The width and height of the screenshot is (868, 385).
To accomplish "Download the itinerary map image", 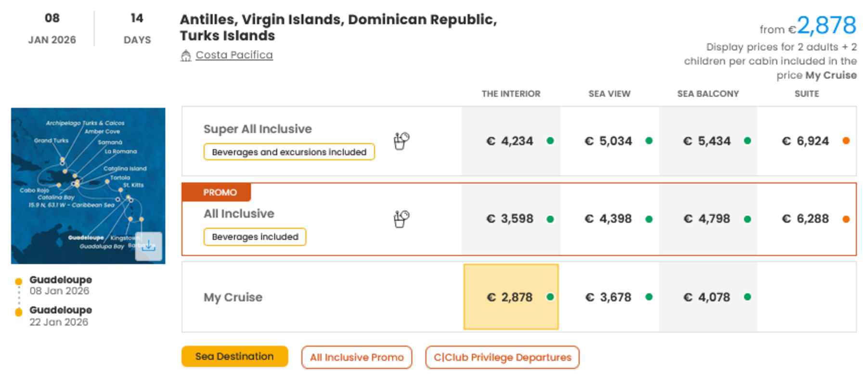I will point(148,246).
